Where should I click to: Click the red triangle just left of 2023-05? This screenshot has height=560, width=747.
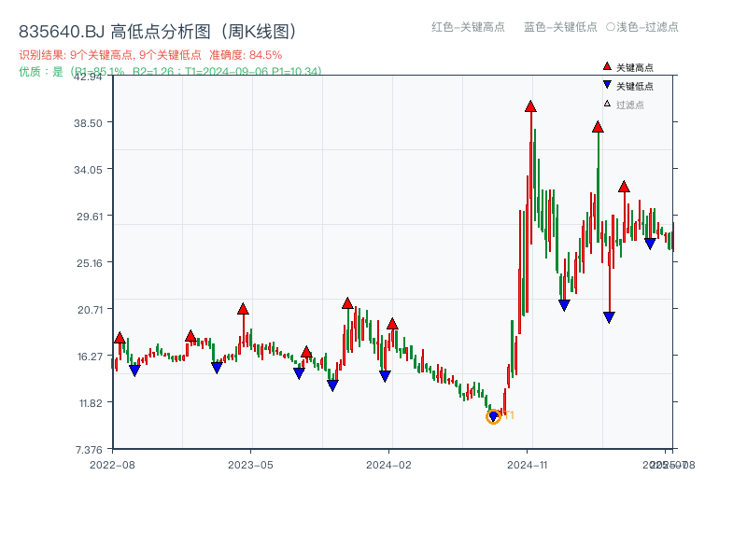pyautogui.click(x=243, y=309)
